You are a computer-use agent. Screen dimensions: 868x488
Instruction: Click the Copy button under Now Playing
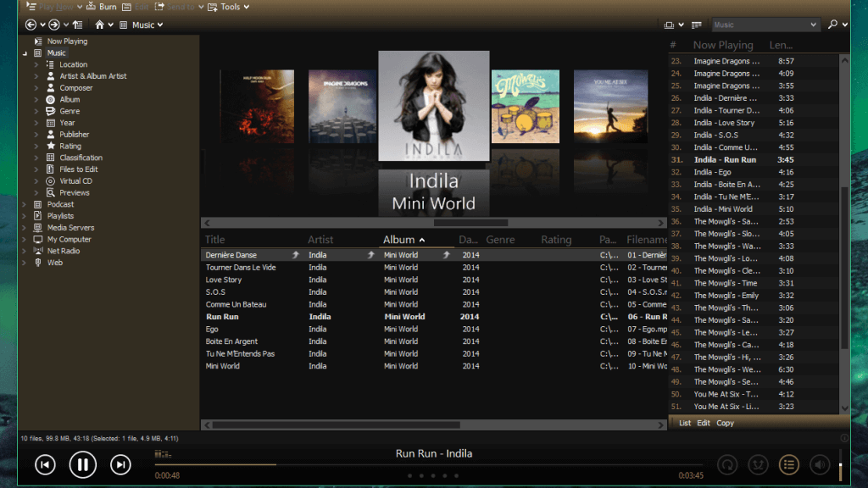coord(726,423)
